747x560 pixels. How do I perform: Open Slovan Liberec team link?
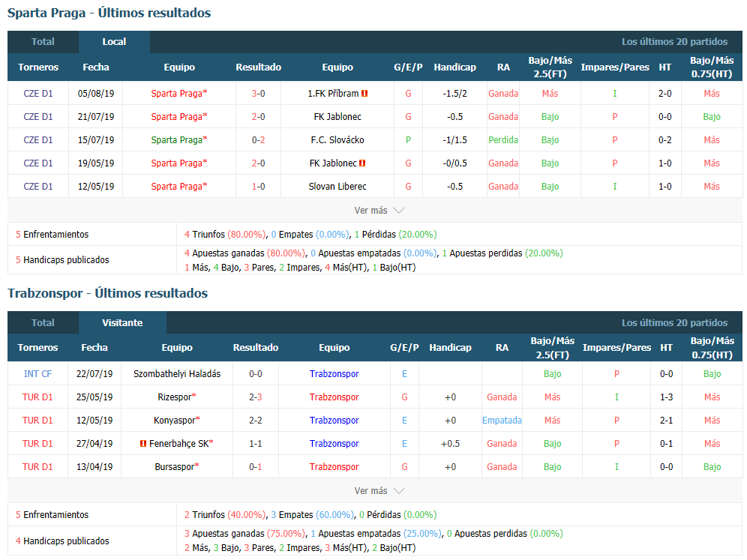(337, 187)
